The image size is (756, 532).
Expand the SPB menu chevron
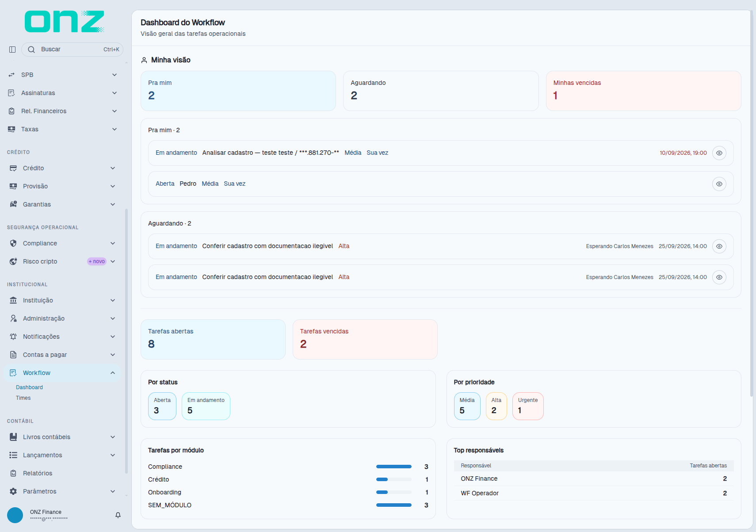pos(115,75)
